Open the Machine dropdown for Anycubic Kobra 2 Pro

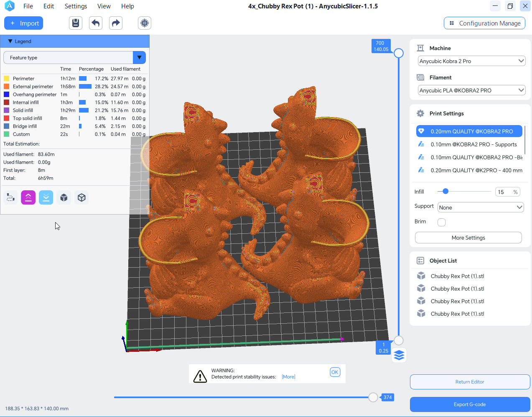(x=471, y=61)
